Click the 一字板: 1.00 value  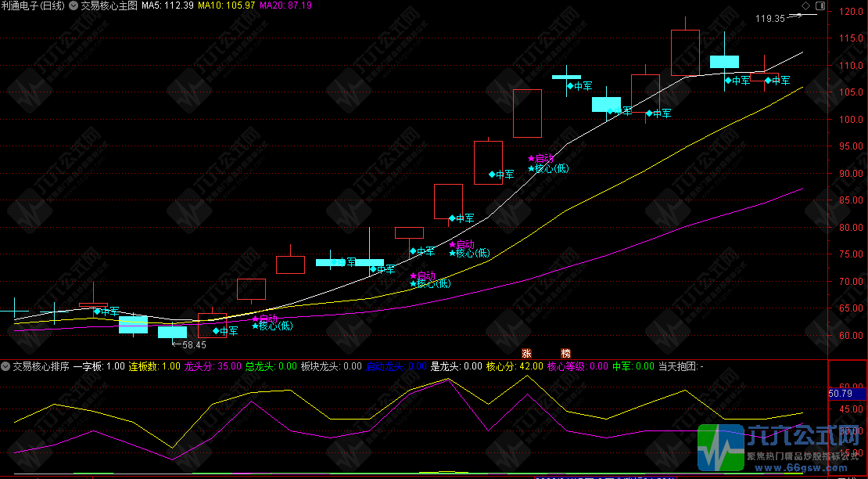(x=99, y=366)
